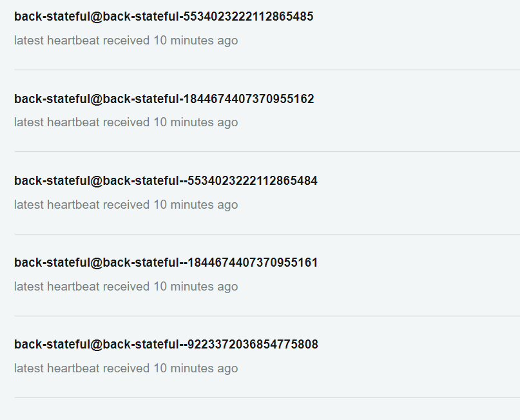Screen dimensions: 520x420
Task: Click the number 5534023222112865485 in first title
Action: [248, 17]
